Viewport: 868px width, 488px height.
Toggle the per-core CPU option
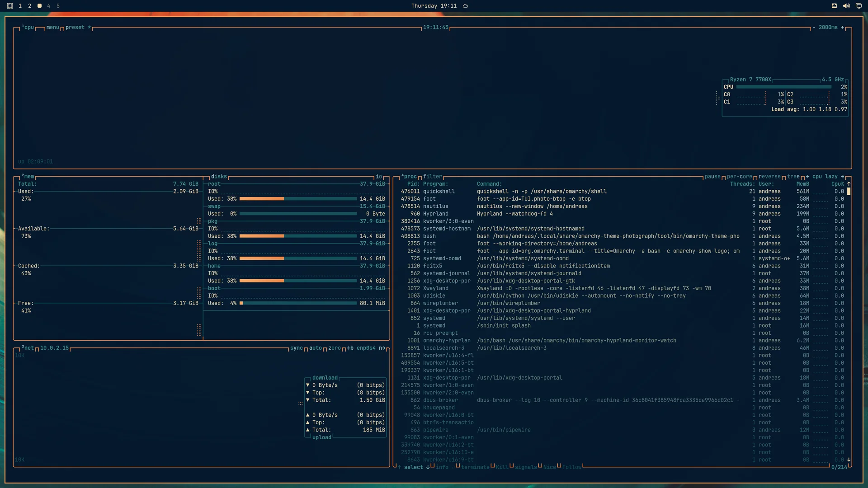point(739,177)
